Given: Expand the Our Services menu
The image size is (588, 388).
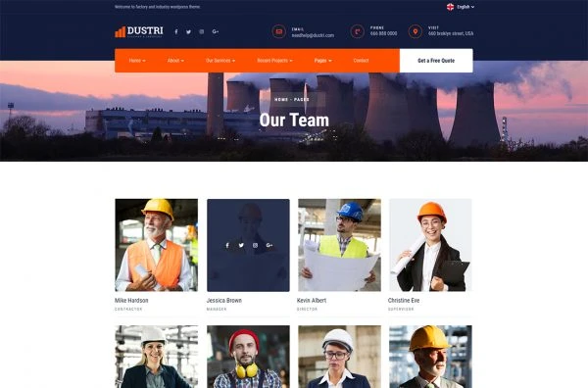Looking at the screenshot, I should [220, 61].
